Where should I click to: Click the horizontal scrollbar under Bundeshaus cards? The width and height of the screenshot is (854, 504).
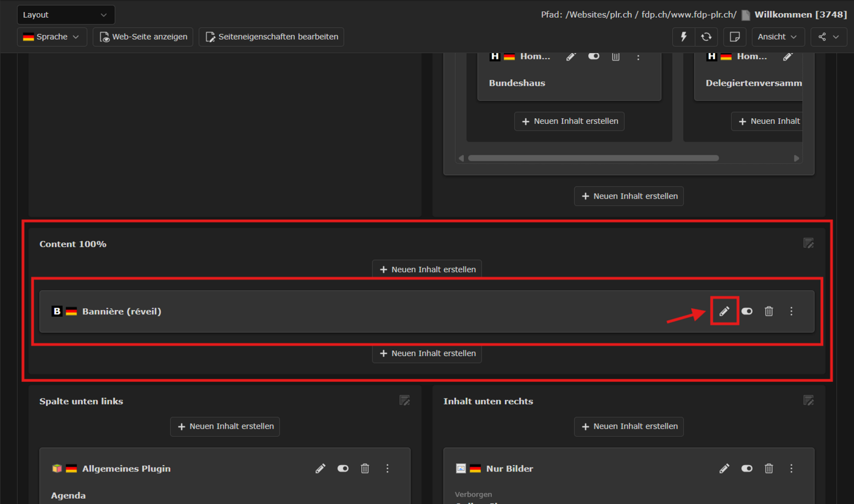click(x=594, y=158)
